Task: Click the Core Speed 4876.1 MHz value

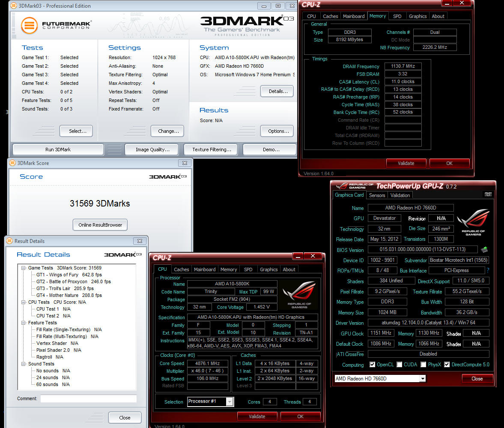Action: [208, 363]
